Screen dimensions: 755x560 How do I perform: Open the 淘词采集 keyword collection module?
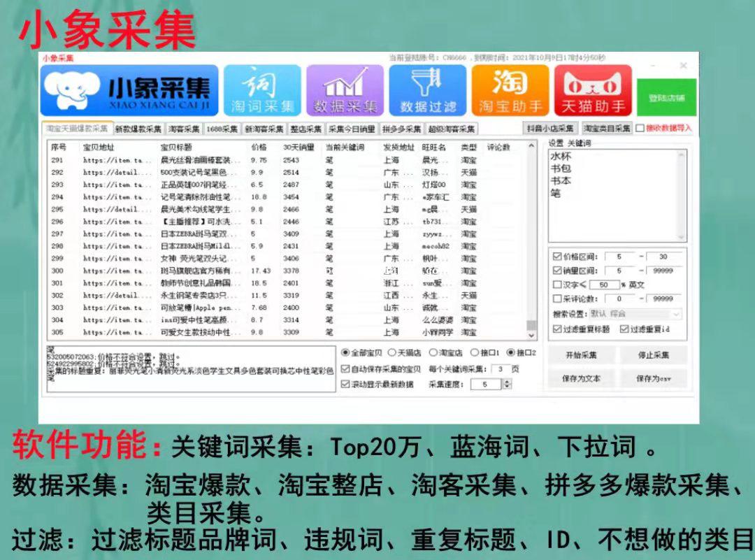click(262, 90)
